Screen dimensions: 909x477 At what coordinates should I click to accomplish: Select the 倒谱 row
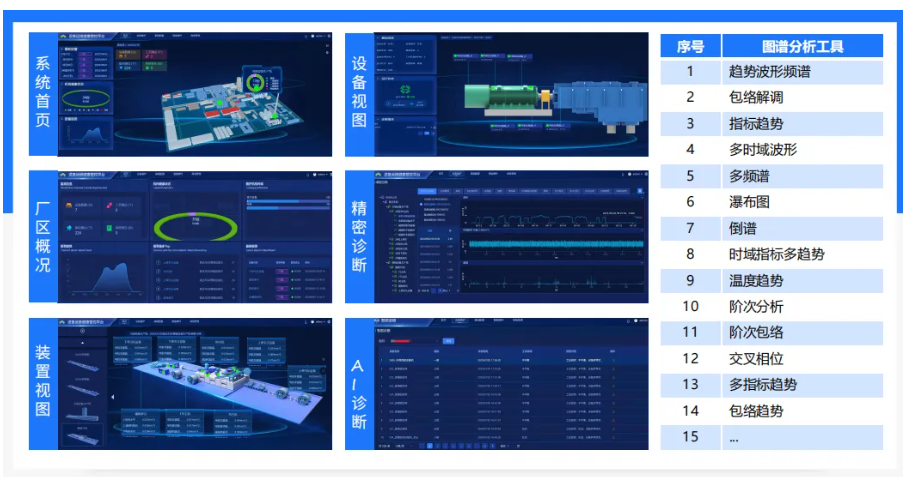772,228
